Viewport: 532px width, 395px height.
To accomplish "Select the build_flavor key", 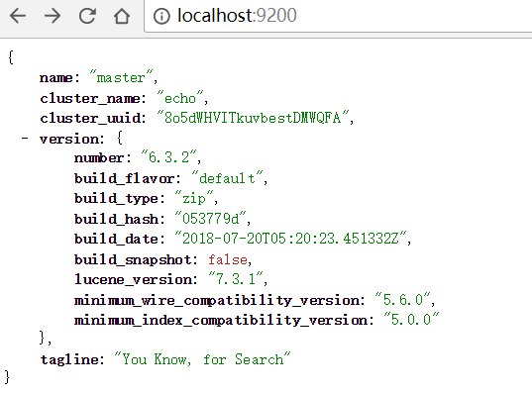I will [125, 178].
